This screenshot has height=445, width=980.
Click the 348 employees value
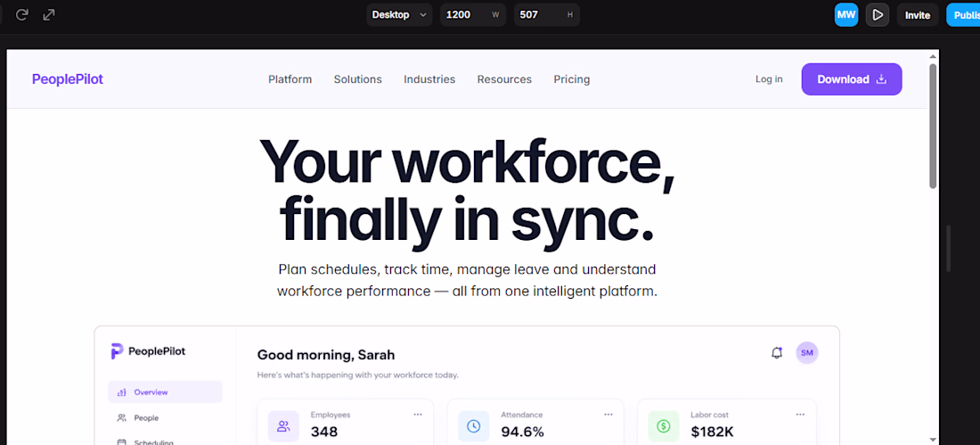(x=324, y=432)
